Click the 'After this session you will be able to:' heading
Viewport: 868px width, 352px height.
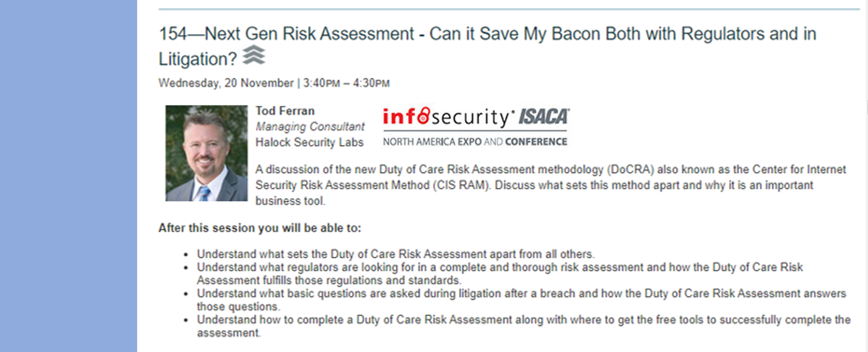[x=260, y=228]
